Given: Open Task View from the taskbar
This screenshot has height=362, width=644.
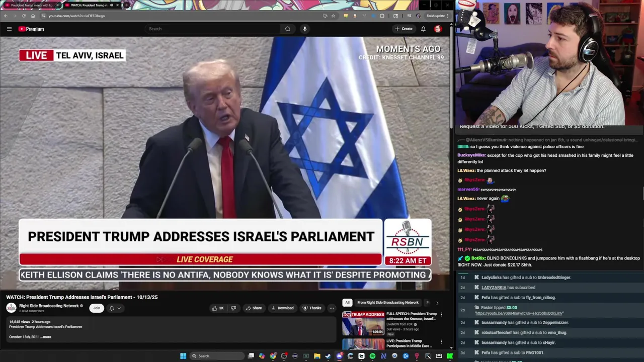Looking at the screenshot, I should coord(251,356).
